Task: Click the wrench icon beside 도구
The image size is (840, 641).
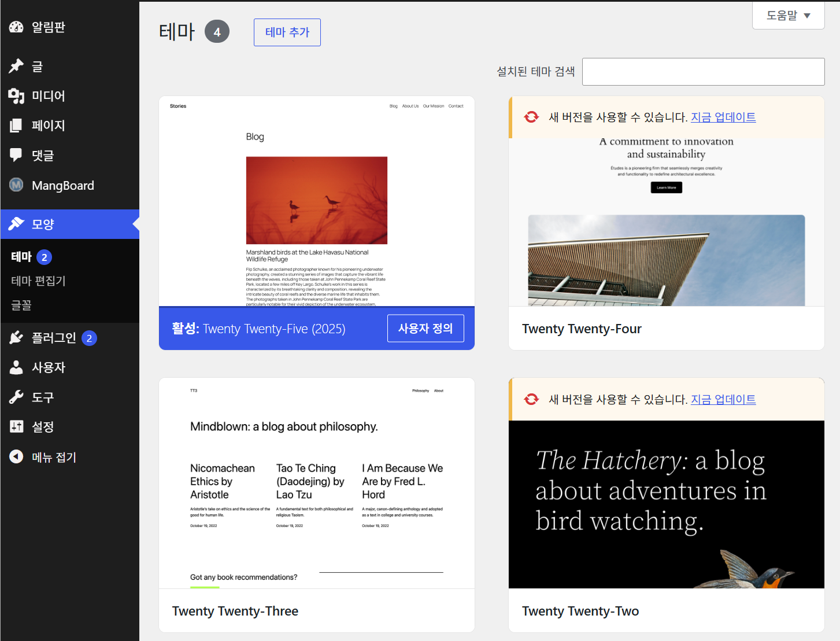Action: pos(16,397)
